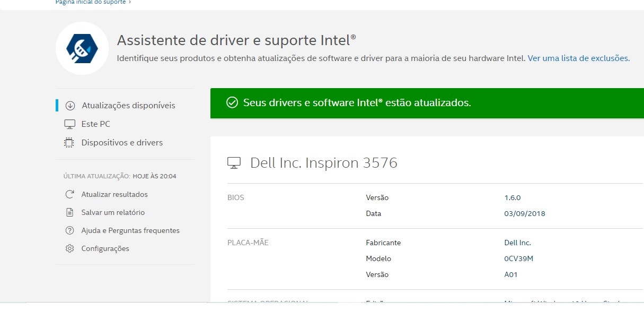Click the chip icon beside Dispositivos e drivers
The image size is (644, 311).
pos(69,143)
